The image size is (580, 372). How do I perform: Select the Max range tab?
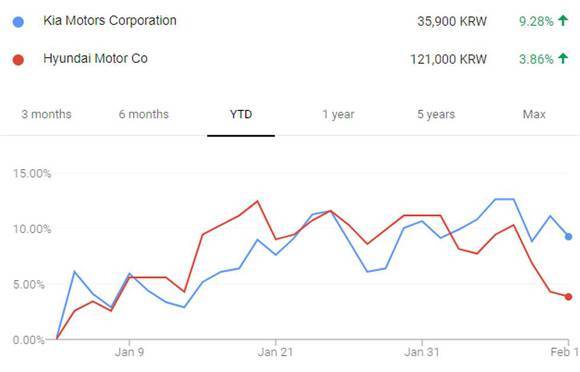[x=534, y=114]
